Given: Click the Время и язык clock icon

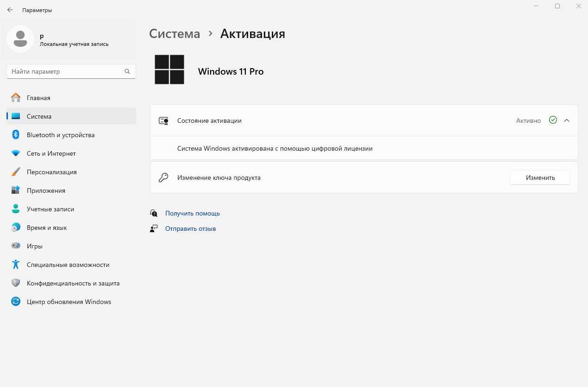Looking at the screenshot, I should [16, 228].
